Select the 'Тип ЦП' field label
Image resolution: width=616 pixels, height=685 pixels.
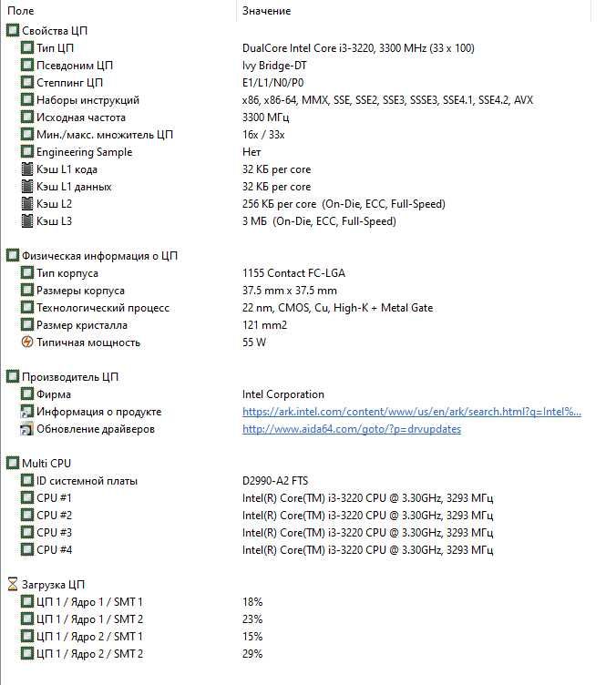click(x=55, y=48)
